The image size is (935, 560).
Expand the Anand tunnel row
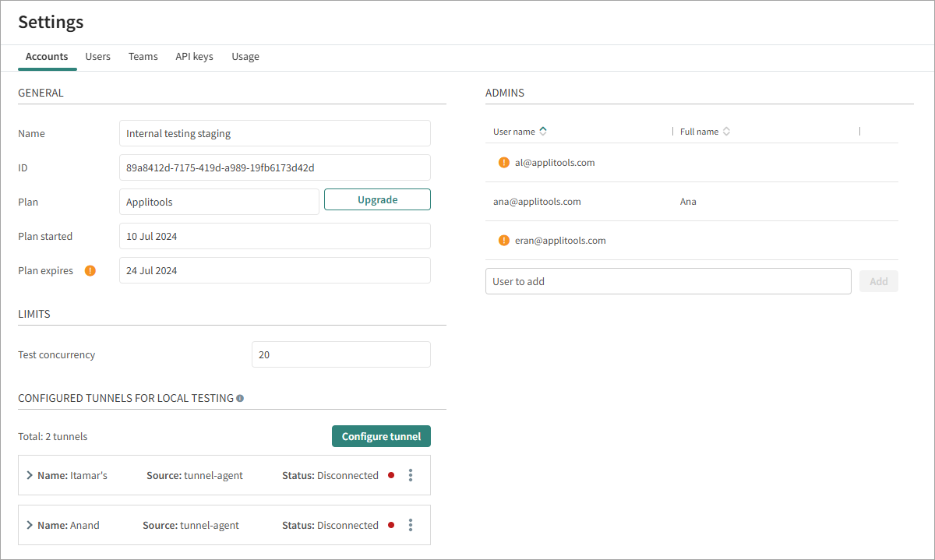30,525
